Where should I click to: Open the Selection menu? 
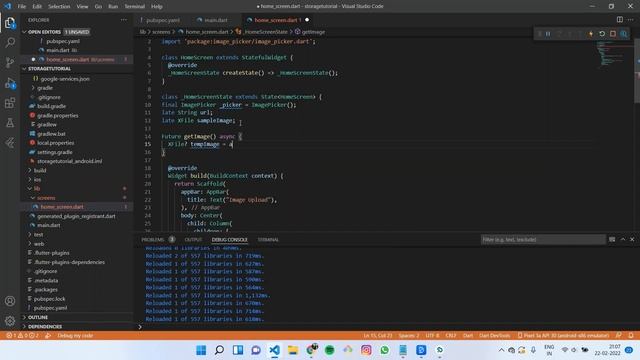tap(59, 7)
